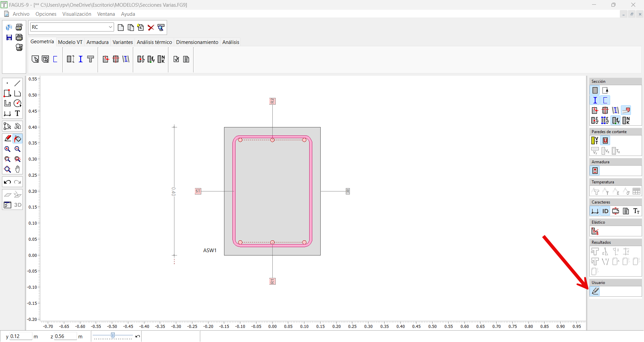
Task: Toggle reinforcement visibility in Armadura panel
Action: (x=595, y=171)
